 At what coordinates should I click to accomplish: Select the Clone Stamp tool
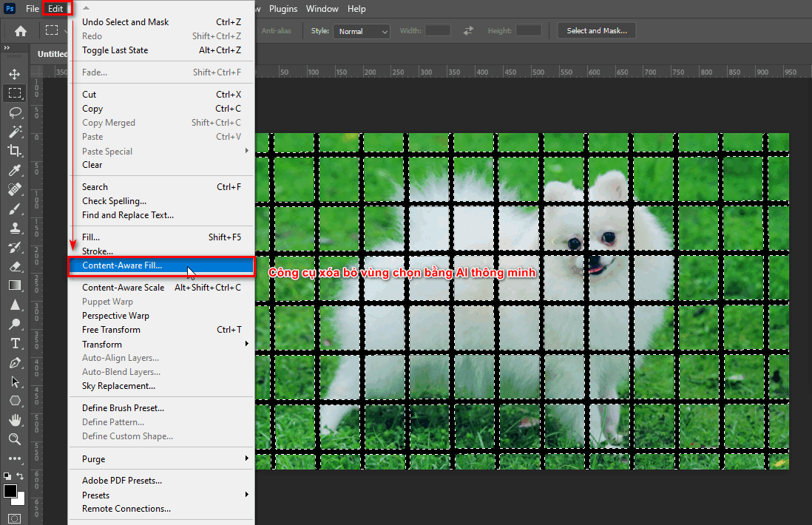coord(16,228)
